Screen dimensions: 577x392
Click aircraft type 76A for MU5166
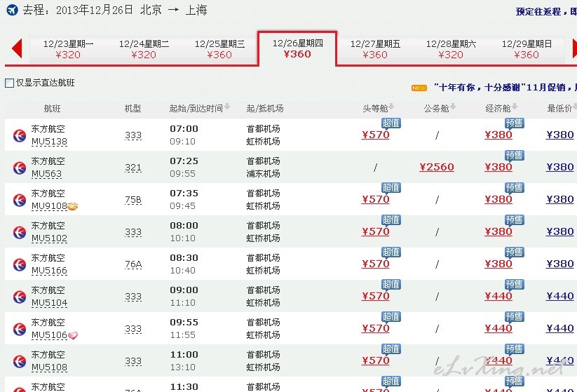tap(133, 264)
